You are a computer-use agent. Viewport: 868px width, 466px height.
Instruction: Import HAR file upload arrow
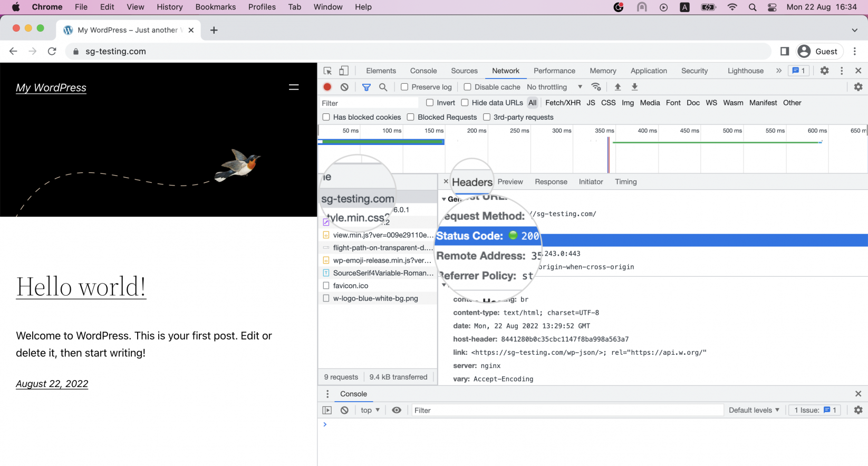pos(618,87)
